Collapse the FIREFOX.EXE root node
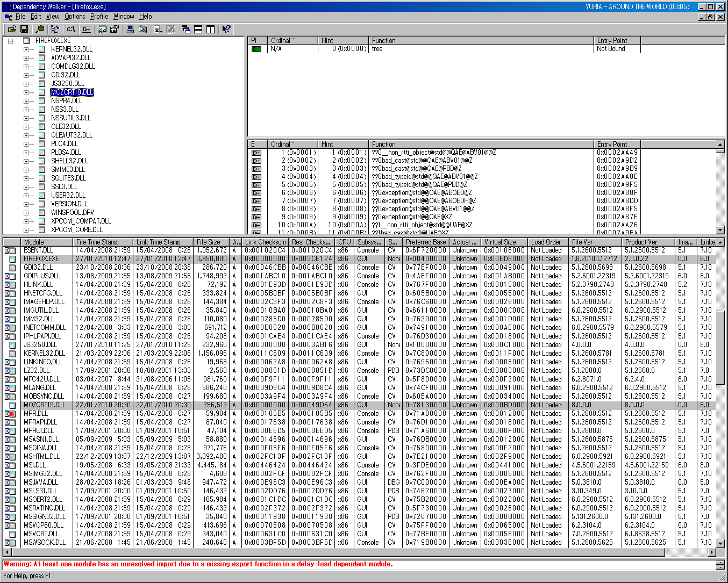The height and width of the screenshot is (583, 728). pos(10,41)
